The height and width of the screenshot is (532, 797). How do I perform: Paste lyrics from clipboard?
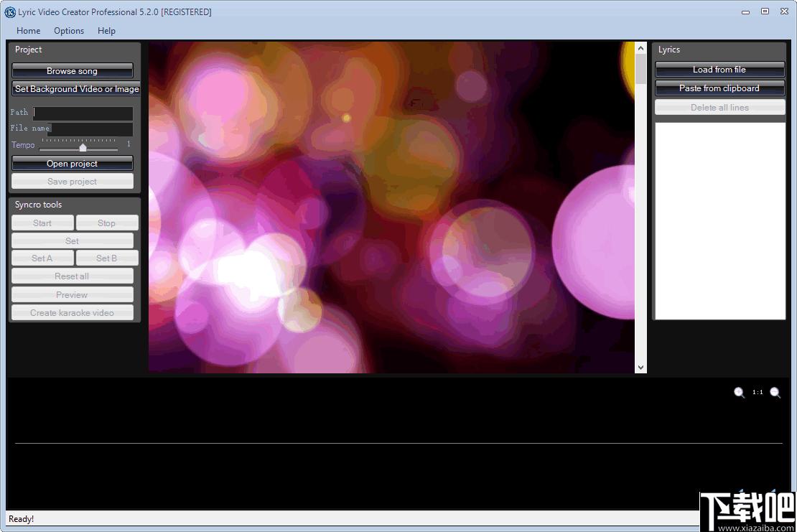click(x=719, y=88)
